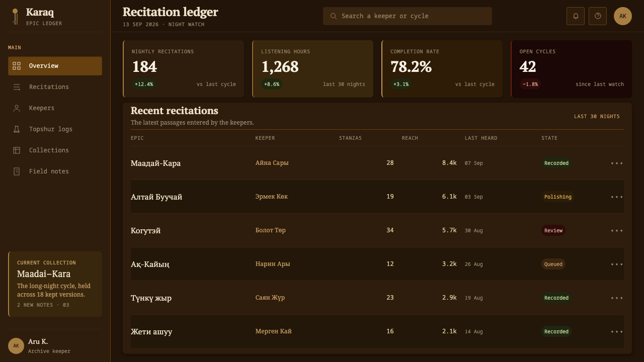Click the Karaq topshur logo icon
Viewport: 644px width, 362px height.
coord(15,16)
